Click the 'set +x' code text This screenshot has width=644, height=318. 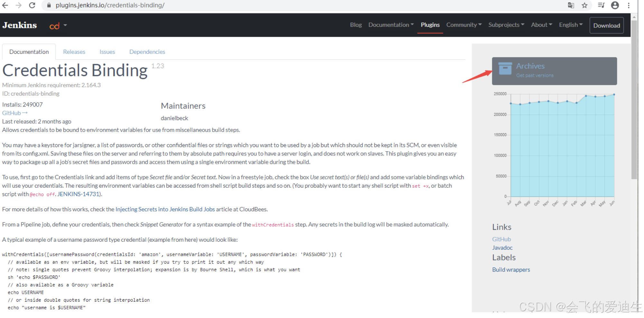(420, 186)
